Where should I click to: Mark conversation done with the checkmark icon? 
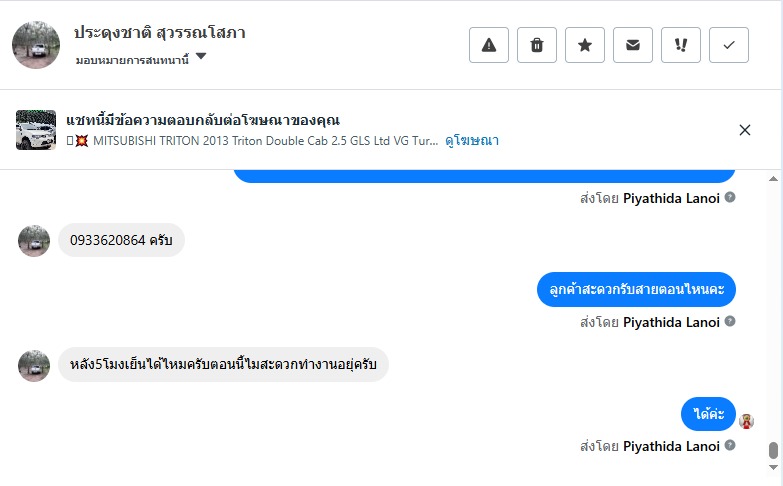[x=729, y=45]
